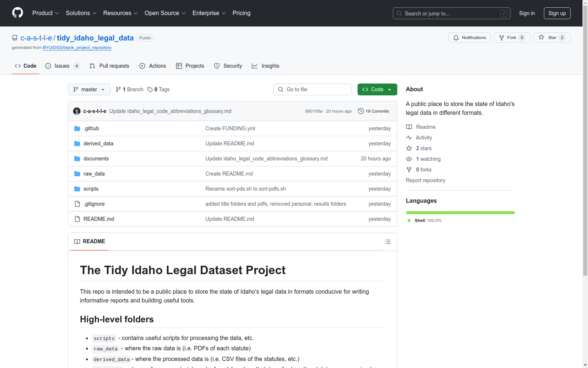588x368 pixels.
Task: Click the 0 Tags link
Action: pos(158,89)
